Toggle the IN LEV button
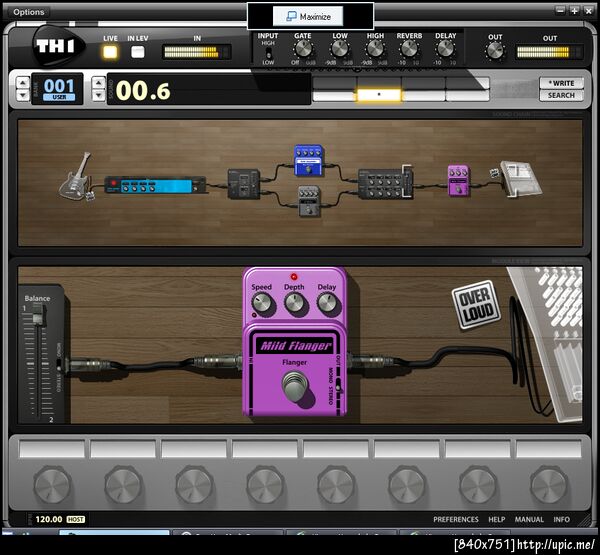Viewport: 600px width, 555px height. click(x=138, y=52)
